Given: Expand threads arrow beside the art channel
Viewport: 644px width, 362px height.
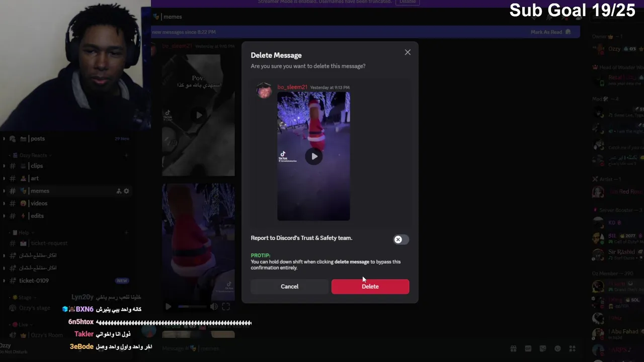Looking at the screenshot, I should tap(4, 178).
